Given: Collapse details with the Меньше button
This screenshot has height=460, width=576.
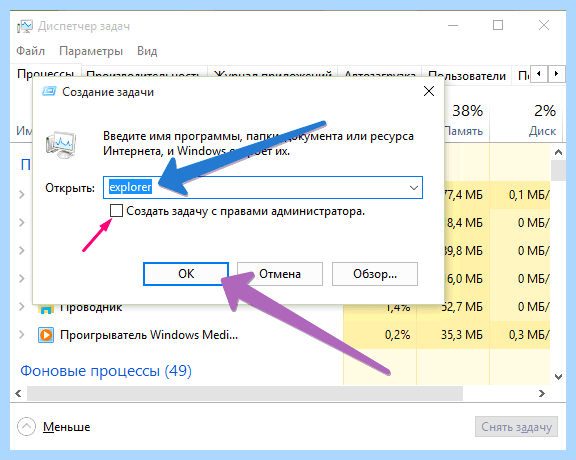Looking at the screenshot, I should (66, 427).
